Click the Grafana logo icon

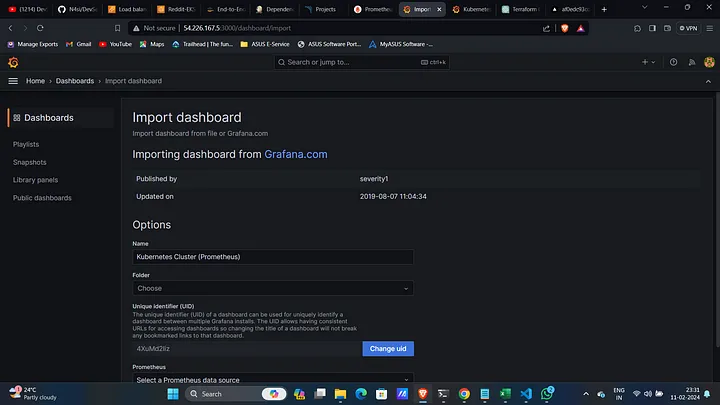(x=13, y=62)
